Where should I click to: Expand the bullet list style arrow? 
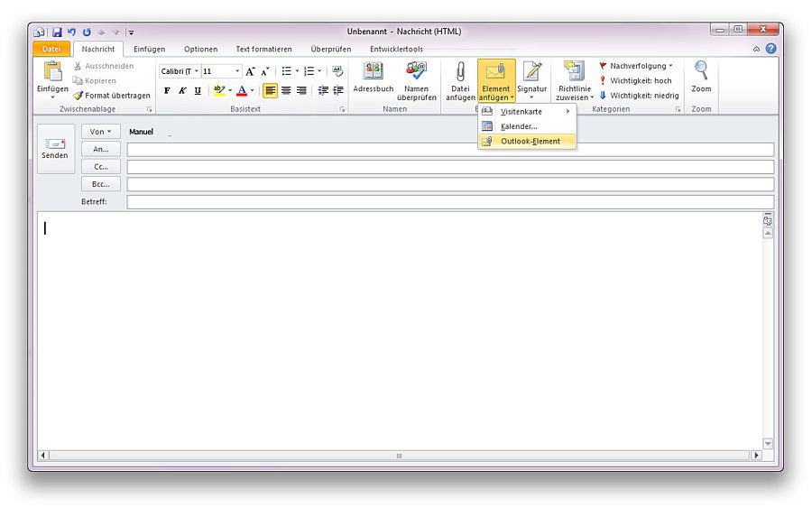[297, 71]
